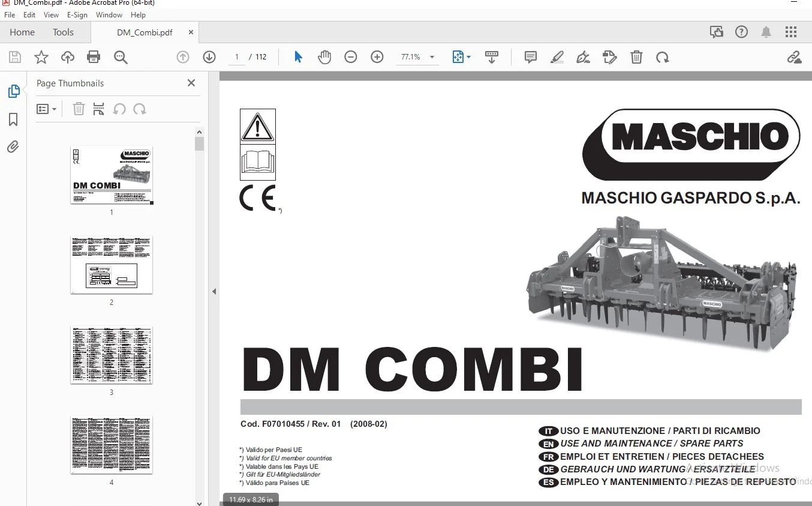The height and width of the screenshot is (506, 812).
Task: Open the Window menu
Action: click(109, 15)
